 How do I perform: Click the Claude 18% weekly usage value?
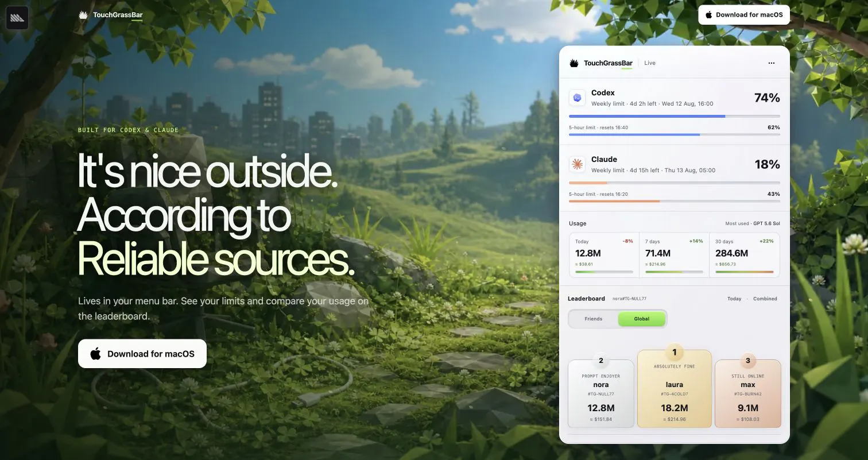(x=767, y=165)
